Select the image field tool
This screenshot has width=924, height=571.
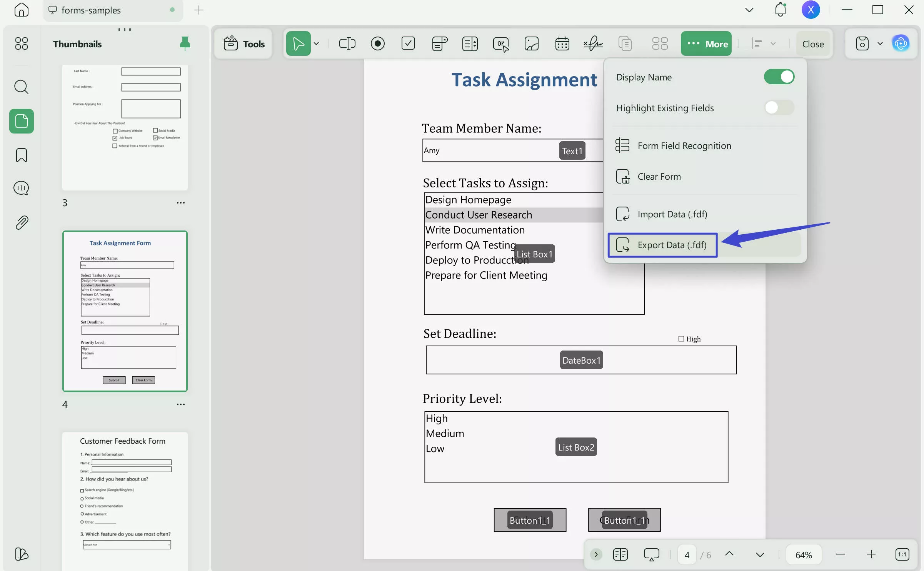pyautogui.click(x=531, y=43)
